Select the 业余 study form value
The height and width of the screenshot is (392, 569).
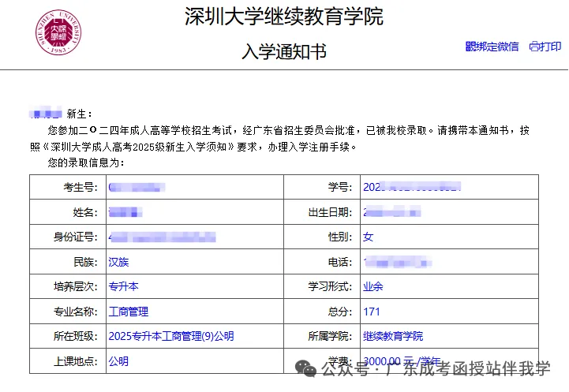tap(373, 286)
